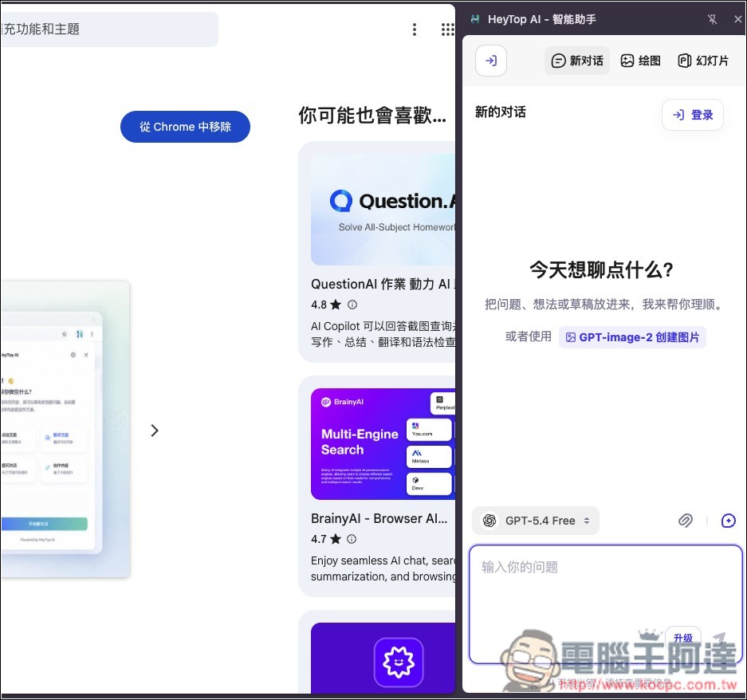The width and height of the screenshot is (747, 700).
Task: Click the 升级 upgrade button
Action: point(682,638)
